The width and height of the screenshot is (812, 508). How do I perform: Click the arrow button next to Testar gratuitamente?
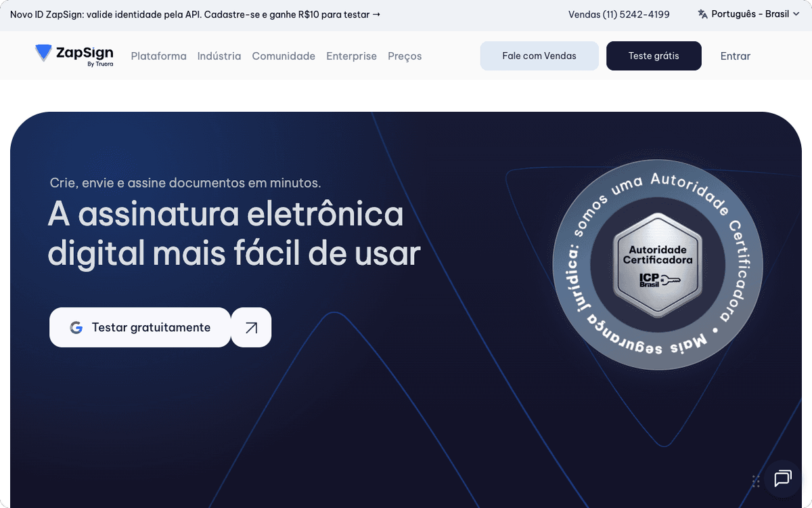251,327
